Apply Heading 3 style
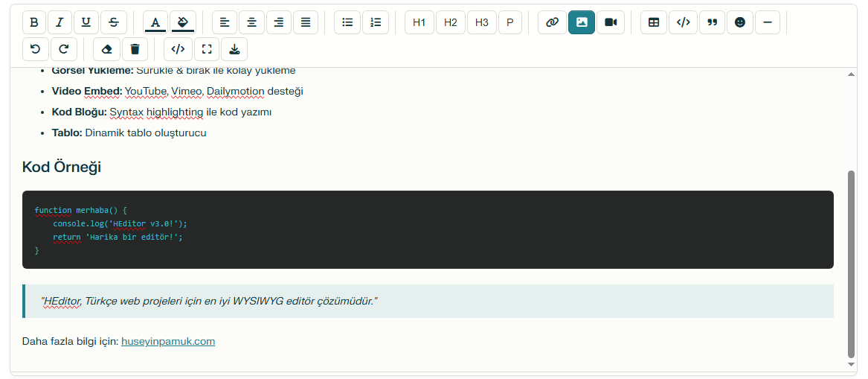868x379 pixels. (x=481, y=22)
